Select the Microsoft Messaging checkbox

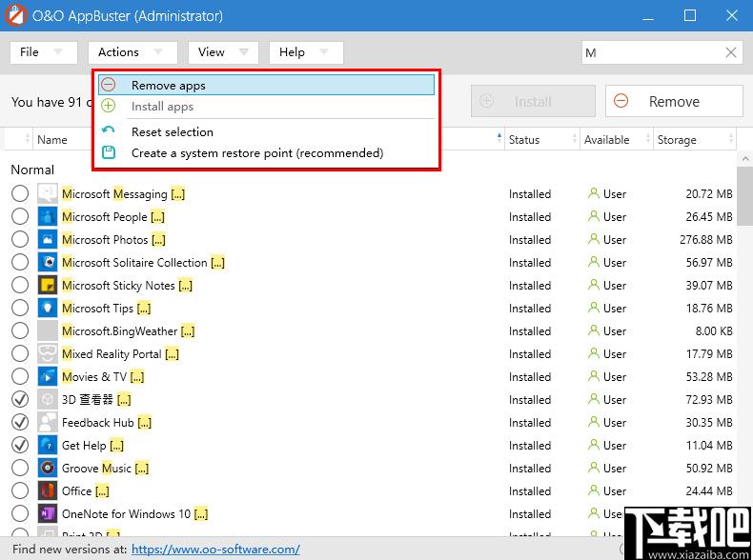pos(20,194)
